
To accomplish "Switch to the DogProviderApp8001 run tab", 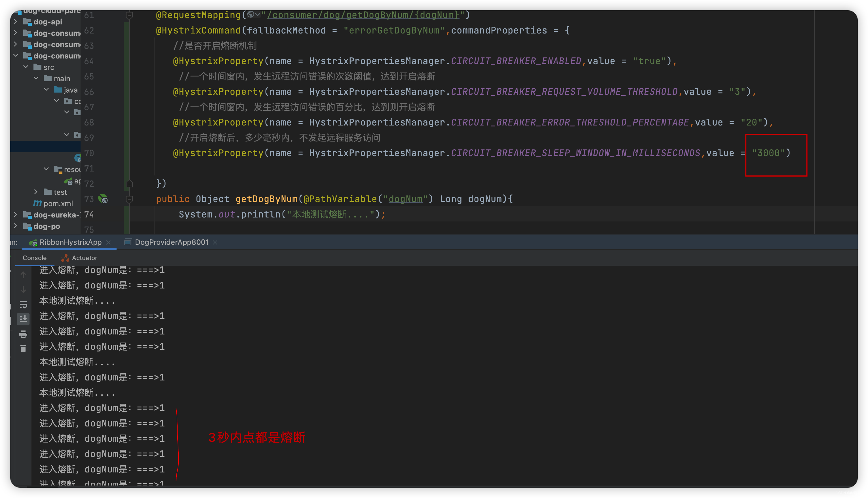I will (171, 242).
